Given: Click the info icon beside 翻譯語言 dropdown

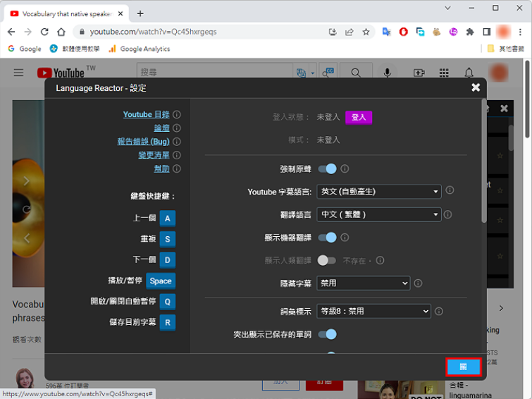Looking at the screenshot, I should click(x=448, y=214).
